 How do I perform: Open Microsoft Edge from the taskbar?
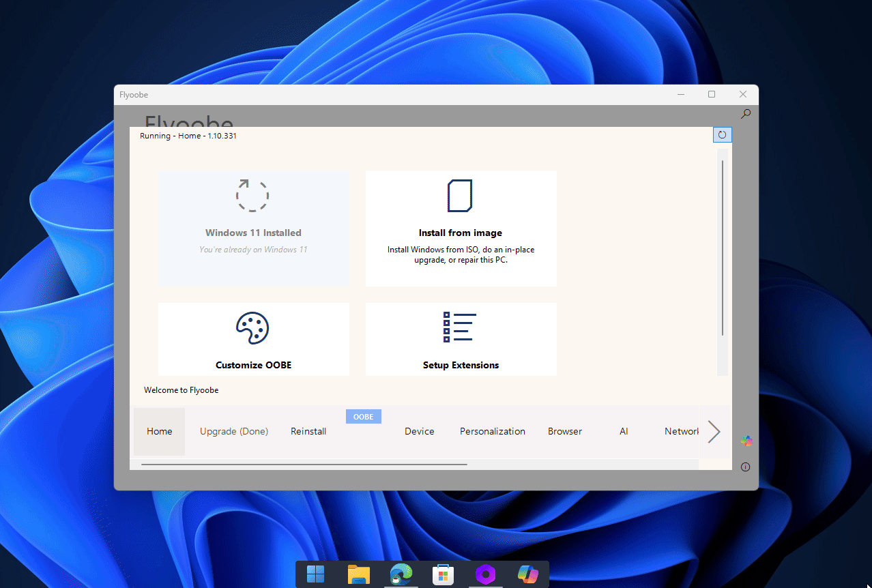pyautogui.click(x=401, y=574)
